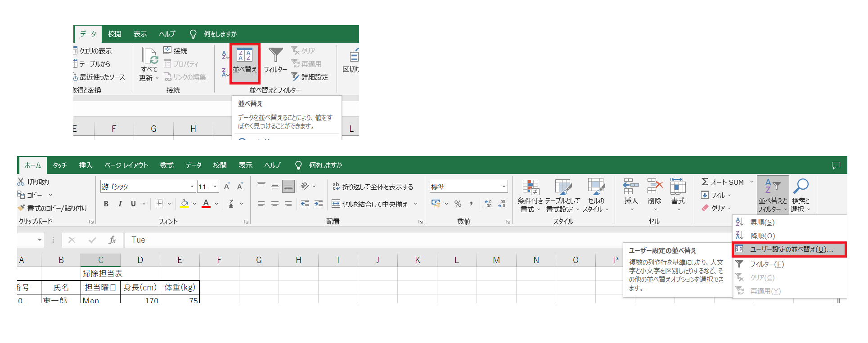Switch to the ページ レイアウト tab
The image size is (868, 343).
pos(126,165)
